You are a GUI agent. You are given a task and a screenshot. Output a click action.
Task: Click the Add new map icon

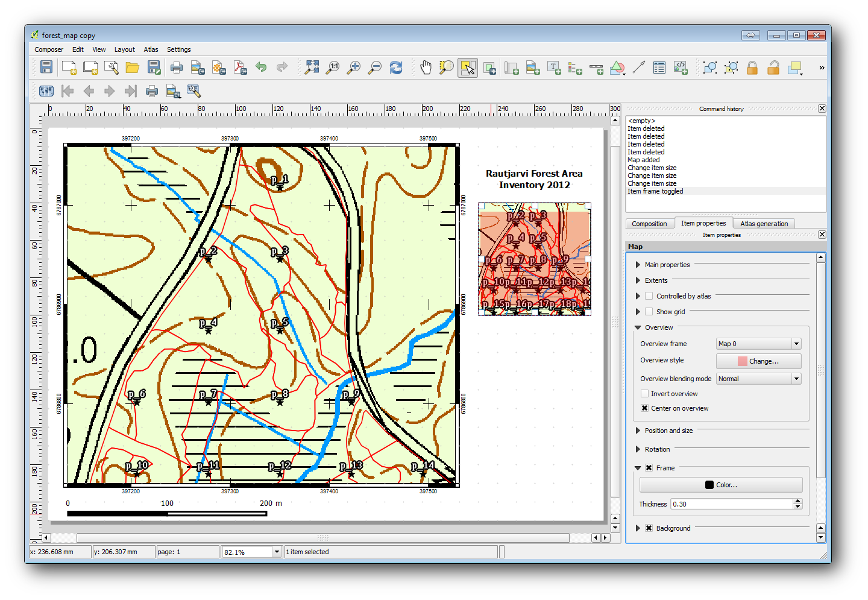(512, 68)
